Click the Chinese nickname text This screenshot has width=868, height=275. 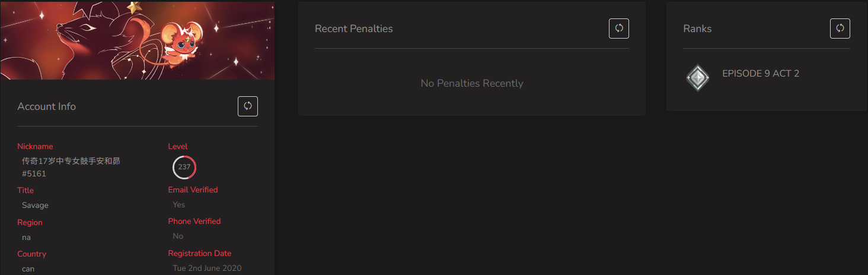point(71,161)
